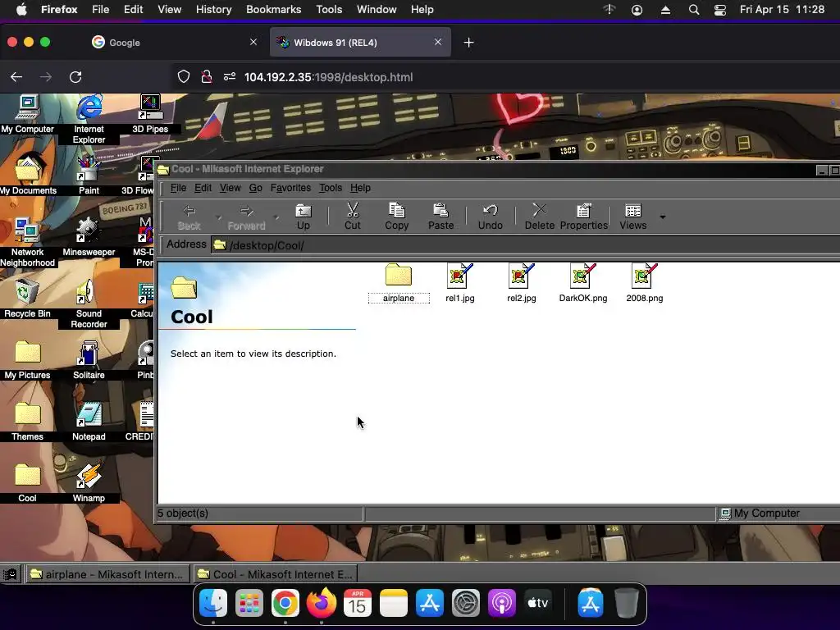Open Network Neighborhood icon

click(x=27, y=242)
